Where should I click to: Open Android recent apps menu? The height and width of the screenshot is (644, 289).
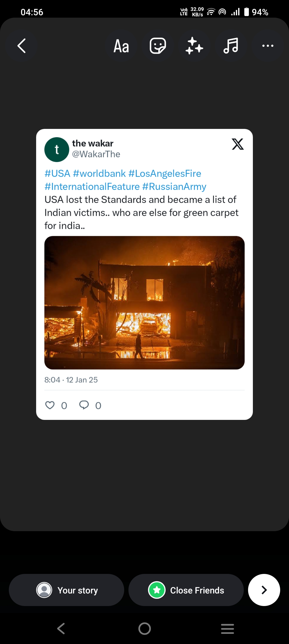(227, 628)
